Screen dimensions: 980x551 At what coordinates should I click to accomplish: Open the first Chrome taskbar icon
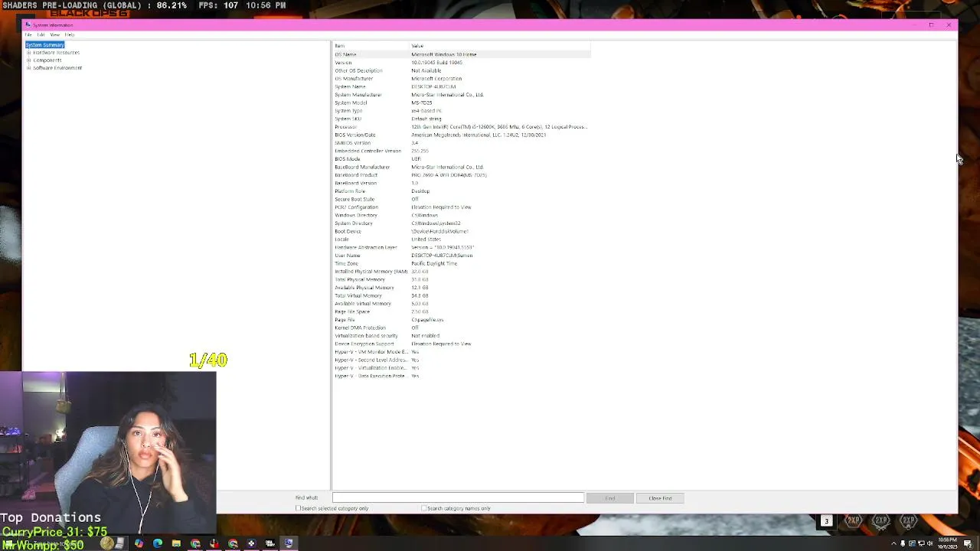click(195, 543)
